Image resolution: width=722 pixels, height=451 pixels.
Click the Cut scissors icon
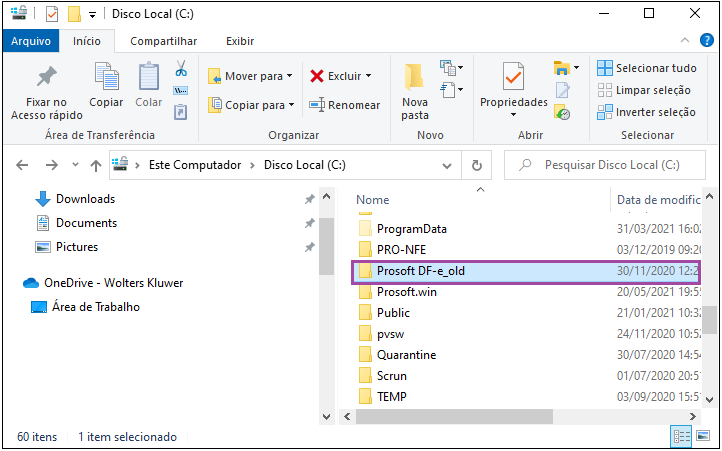pos(181,69)
